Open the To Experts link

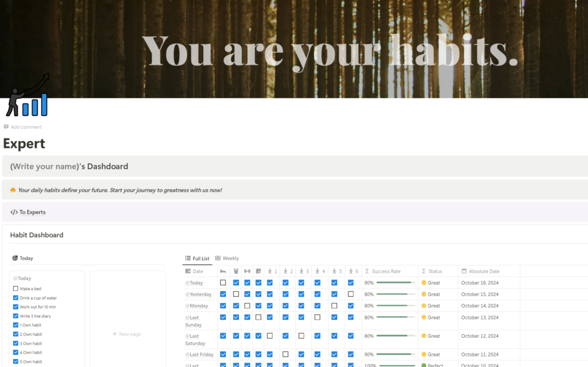coord(33,212)
